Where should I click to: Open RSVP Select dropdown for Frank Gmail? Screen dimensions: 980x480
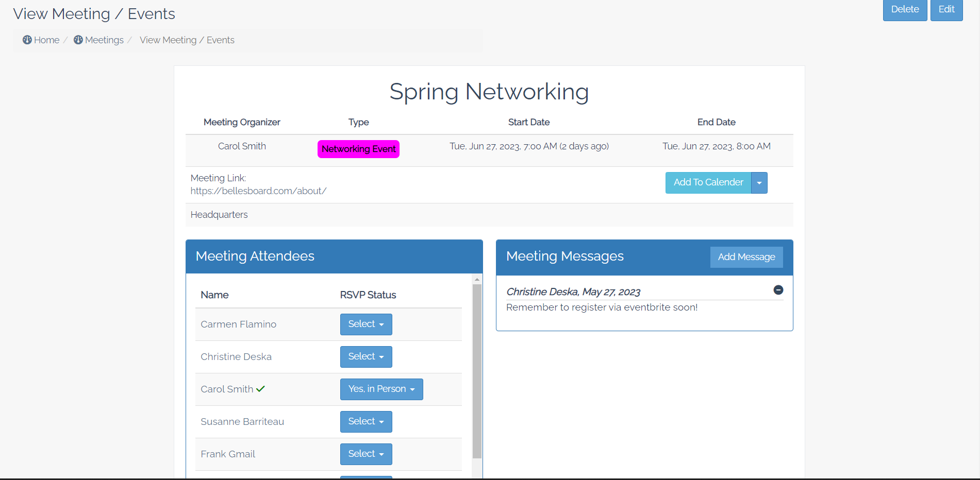pyautogui.click(x=366, y=454)
